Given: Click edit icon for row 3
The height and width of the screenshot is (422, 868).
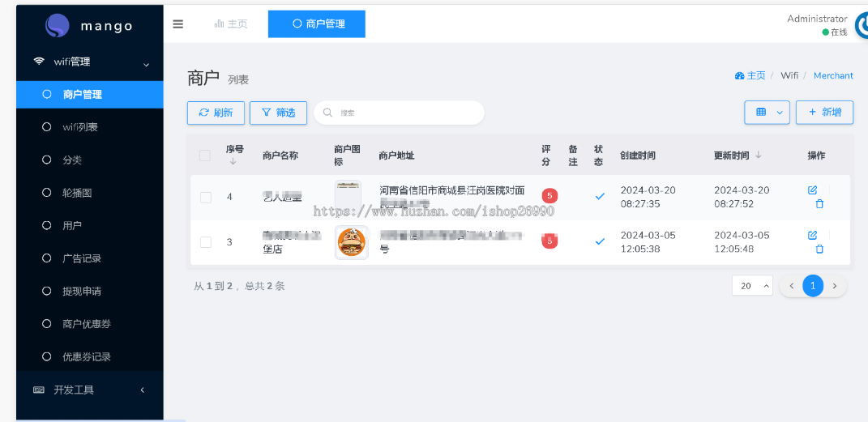Looking at the screenshot, I should pyautogui.click(x=812, y=236).
